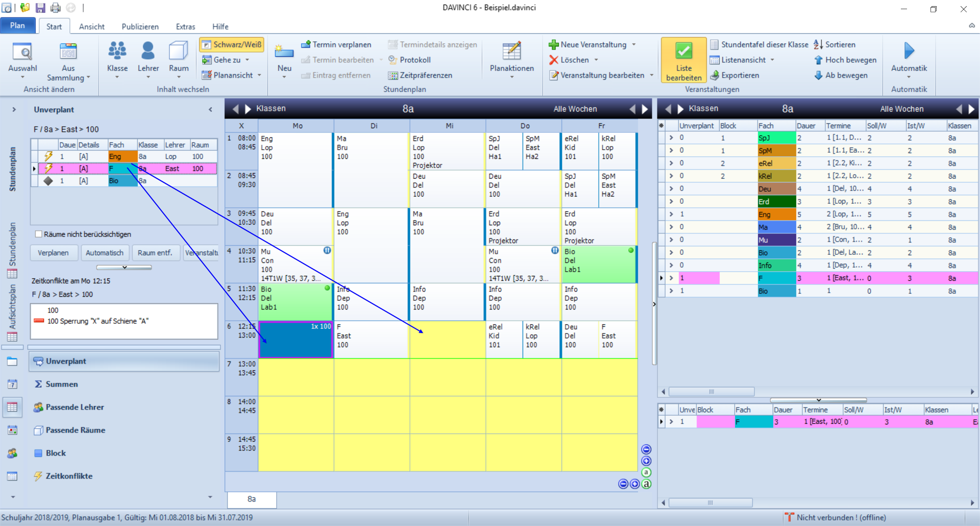Check Räume nicht berücksichtigen
Viewport: 980px width, 526px height.
tap(38, 234)
